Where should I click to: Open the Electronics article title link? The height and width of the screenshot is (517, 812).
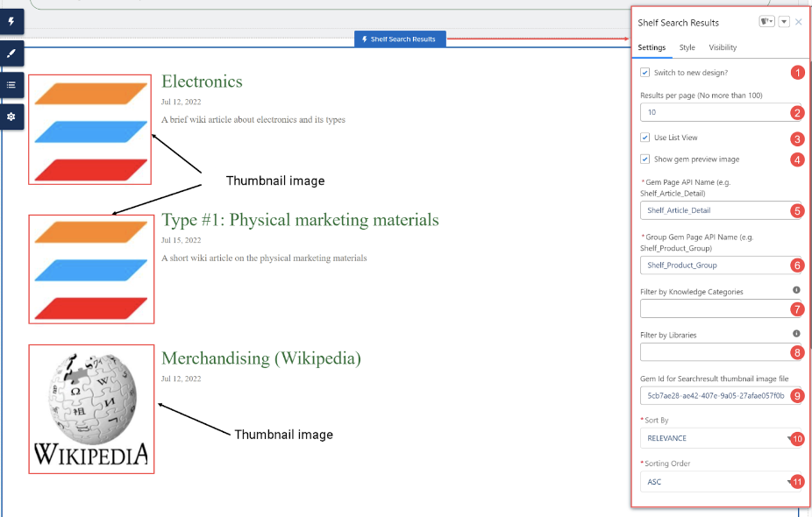click(202, 81)
